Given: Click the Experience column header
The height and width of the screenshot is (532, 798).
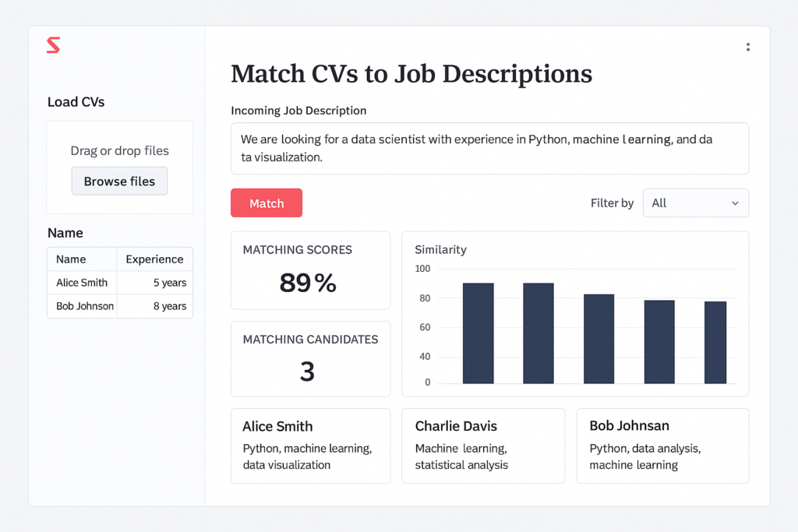Looking at the screenshot, I should (154, 259).
